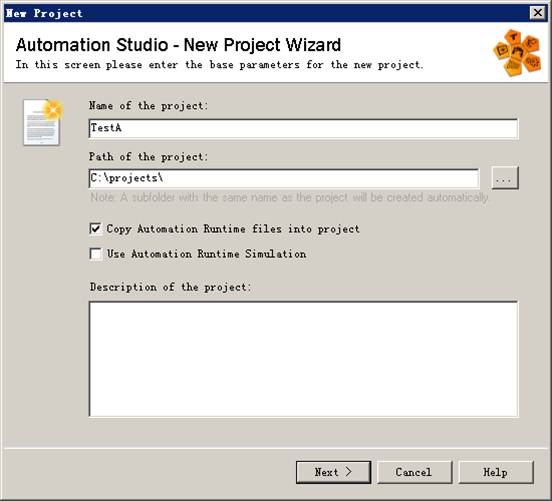Image resolution: width=552 pixels, height=501 pixels.
Task: Click the subfolder note text below path
Action: (x=289, y=198)
